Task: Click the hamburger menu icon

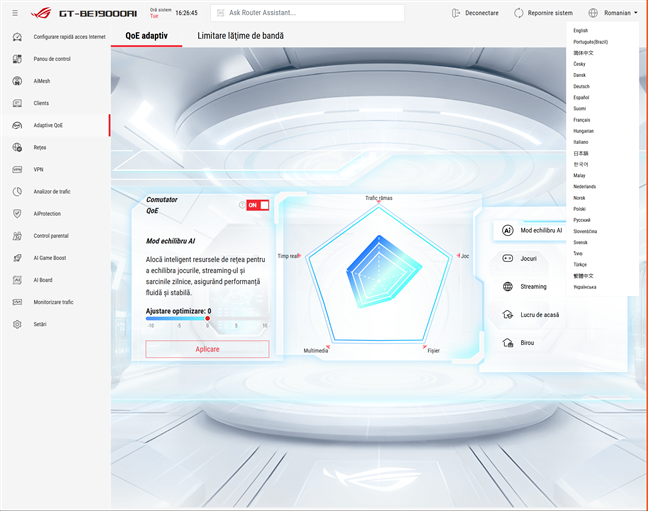Action: tap(14, 13)
